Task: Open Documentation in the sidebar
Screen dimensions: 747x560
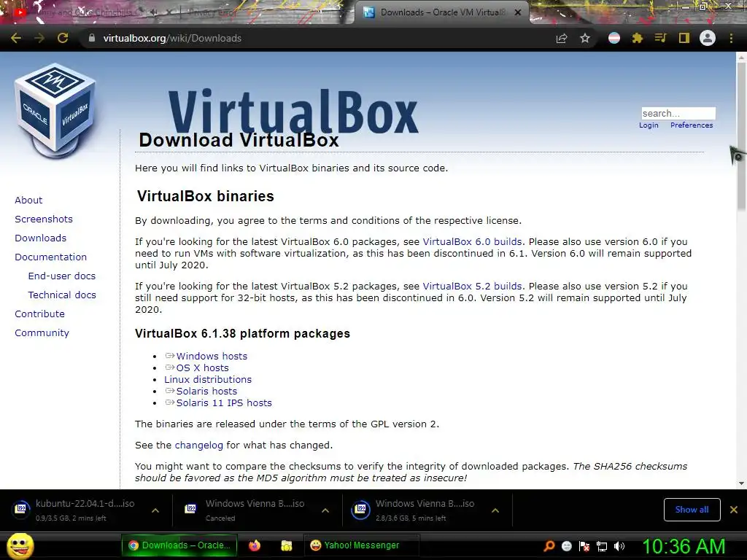Action: (50, 257)
